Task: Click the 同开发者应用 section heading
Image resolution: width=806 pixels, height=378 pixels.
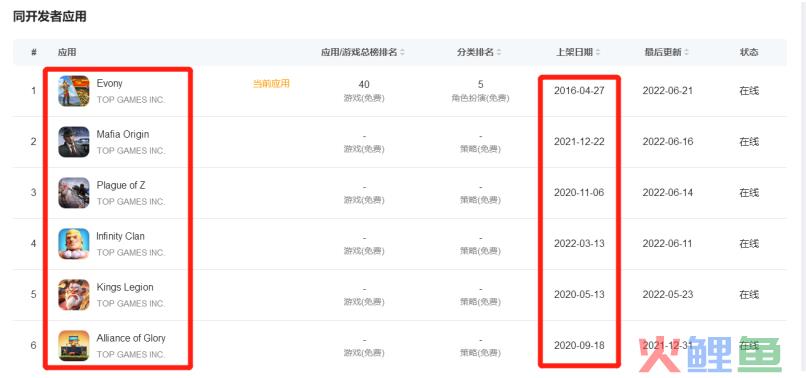Action: tap(49, 16)
